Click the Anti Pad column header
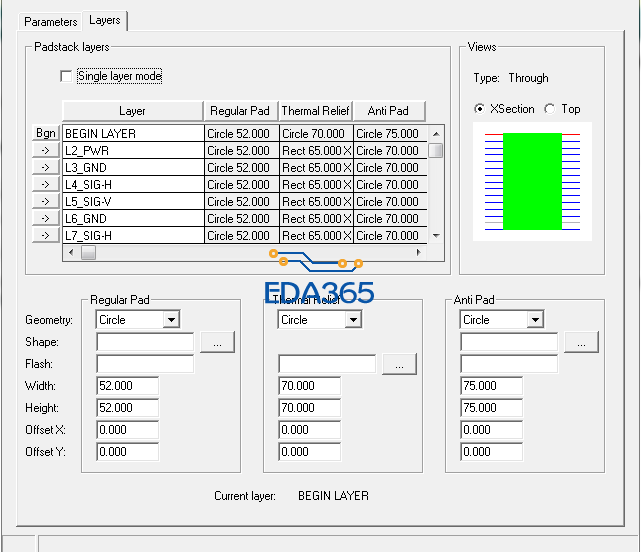The height and width of the screenshot is (552, 641). pos(389,111)
